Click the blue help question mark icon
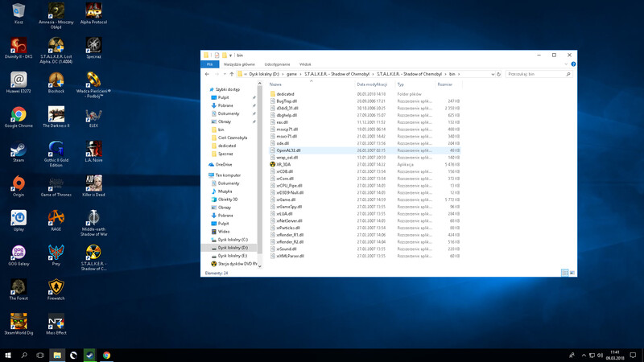This screenshot has height=362, width=644. click(x=573, y=64)
